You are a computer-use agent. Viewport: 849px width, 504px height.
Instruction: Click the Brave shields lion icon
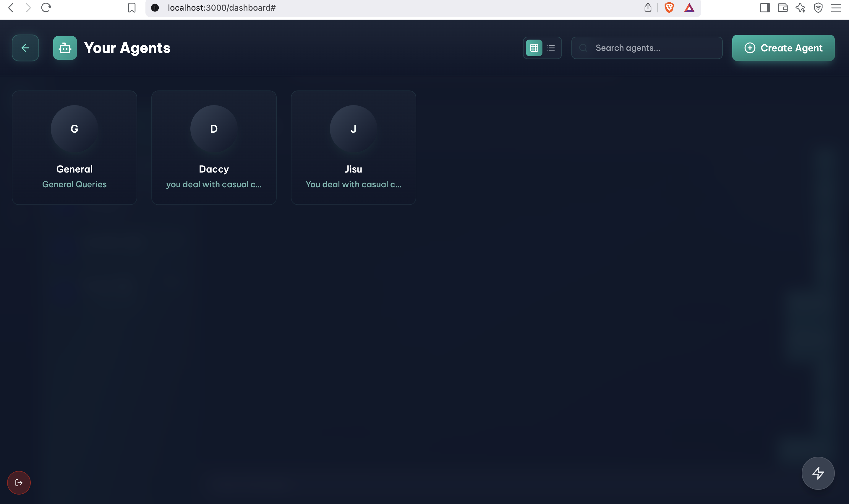[669, 7]
